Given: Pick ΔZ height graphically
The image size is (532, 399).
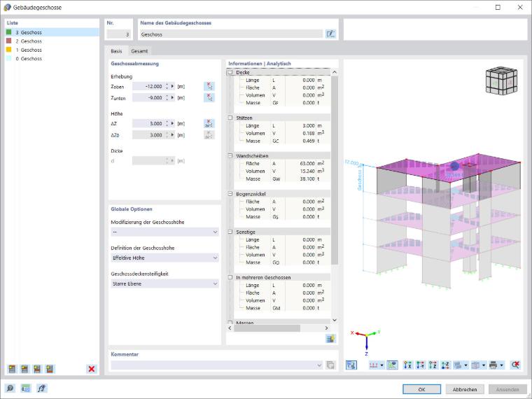Looking at the screenshot, I should pos(209,123).
